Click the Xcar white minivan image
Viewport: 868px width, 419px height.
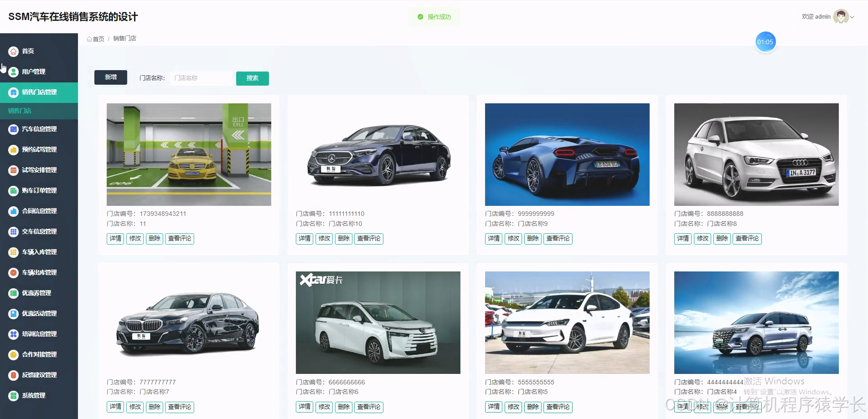click(378, 323)
